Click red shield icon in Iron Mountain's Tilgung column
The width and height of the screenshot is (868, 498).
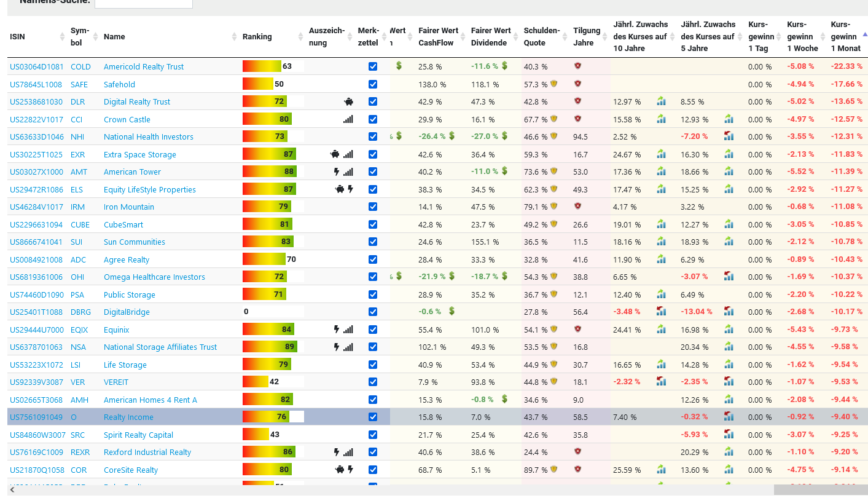(x=577, y=207)
